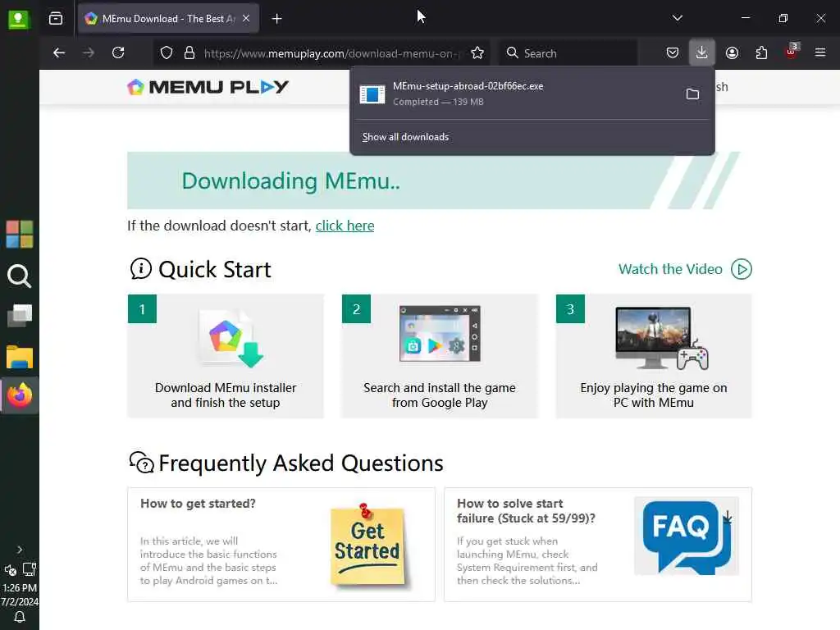
Task: Open the Firefox hamburger menu
Action: tap(820, 52)
